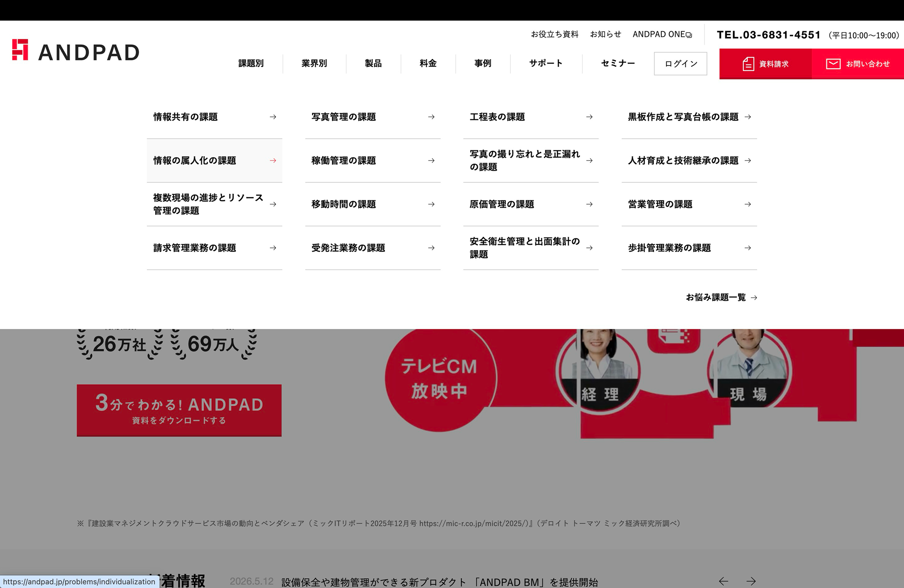Click the arrow next to お悩み課題一覧
Image resolution: width=904 pixels, height=588 pixels.
[x=754, y=298]
